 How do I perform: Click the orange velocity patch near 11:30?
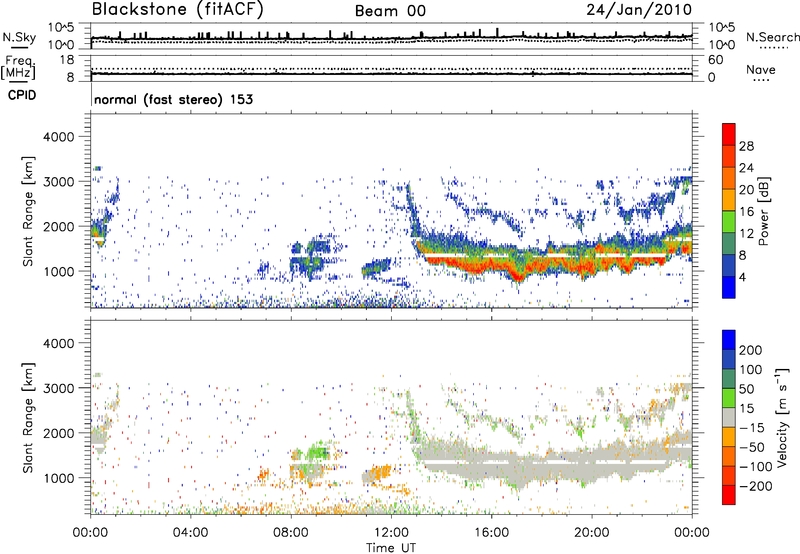coord(380,472)
